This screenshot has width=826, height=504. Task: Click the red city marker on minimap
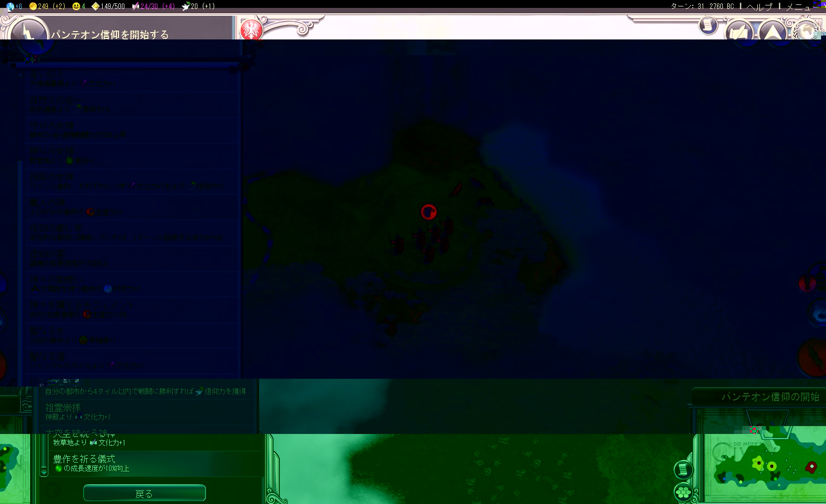click(811, 466)
